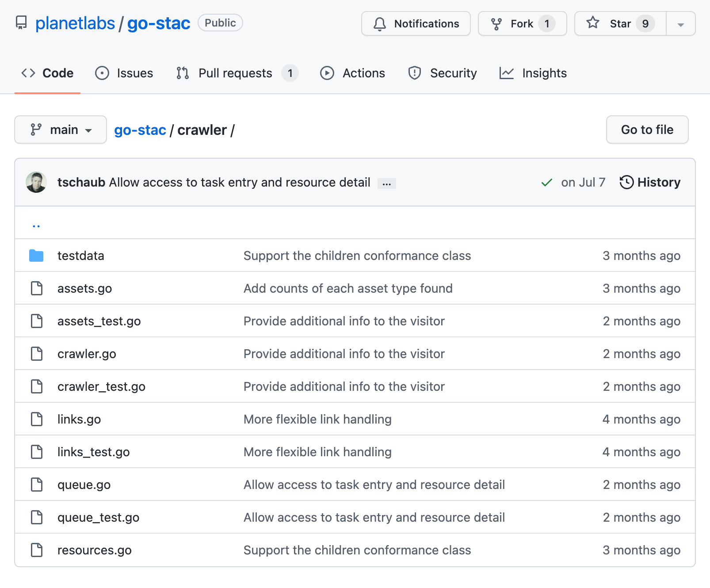Open the queue.go file
The image size is (710, 588).
click(x=84, y=485)
